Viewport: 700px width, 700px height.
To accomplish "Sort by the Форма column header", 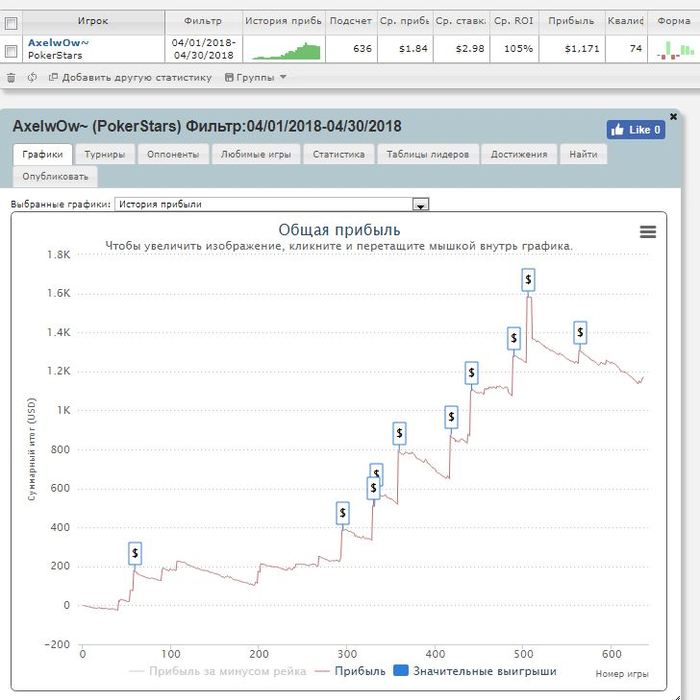I will tap(674, 21).
